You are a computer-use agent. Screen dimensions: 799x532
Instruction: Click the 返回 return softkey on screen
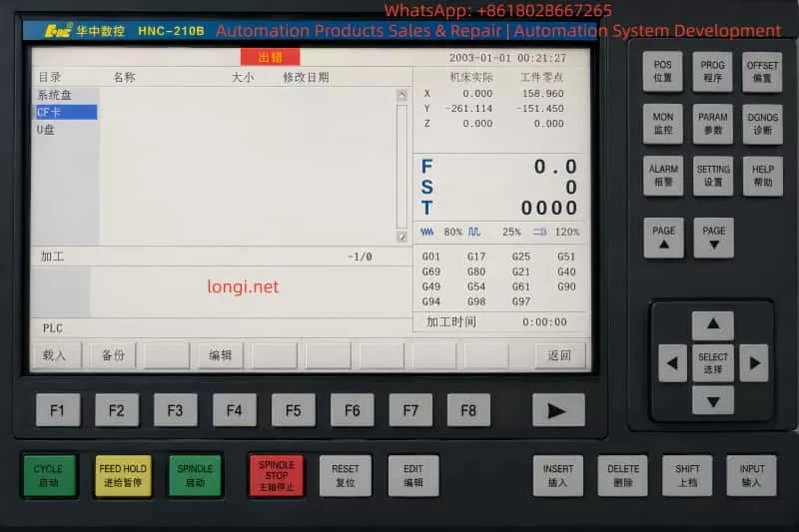tap(559, 355)
